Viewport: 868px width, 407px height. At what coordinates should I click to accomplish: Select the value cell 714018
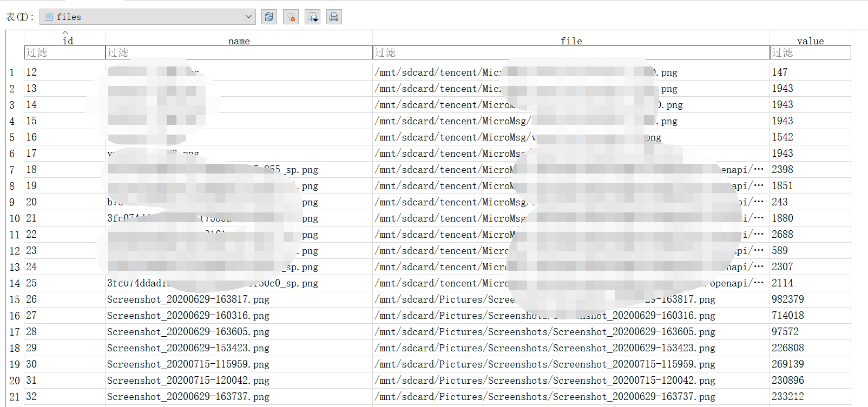tap(811, 316)
